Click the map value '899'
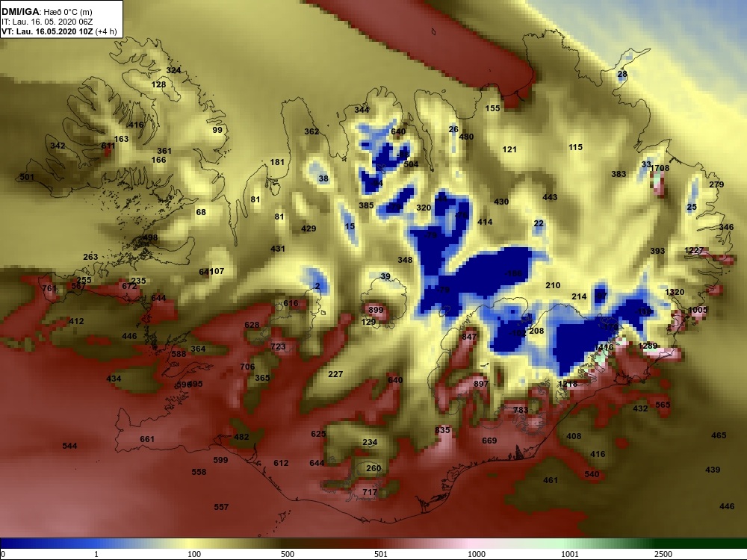The image size is (747, 560). (376, 310)
